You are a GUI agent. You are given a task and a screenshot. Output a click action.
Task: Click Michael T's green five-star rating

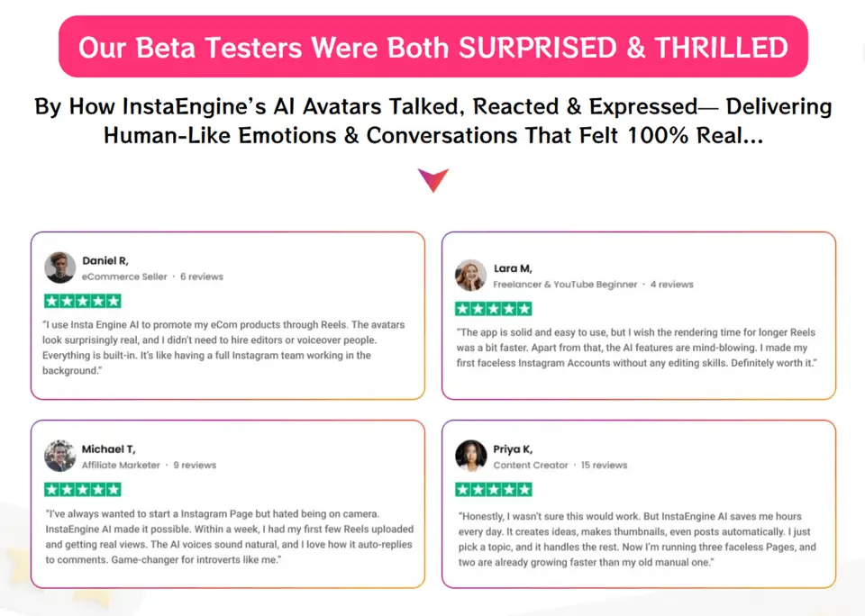tap(82, 489)
